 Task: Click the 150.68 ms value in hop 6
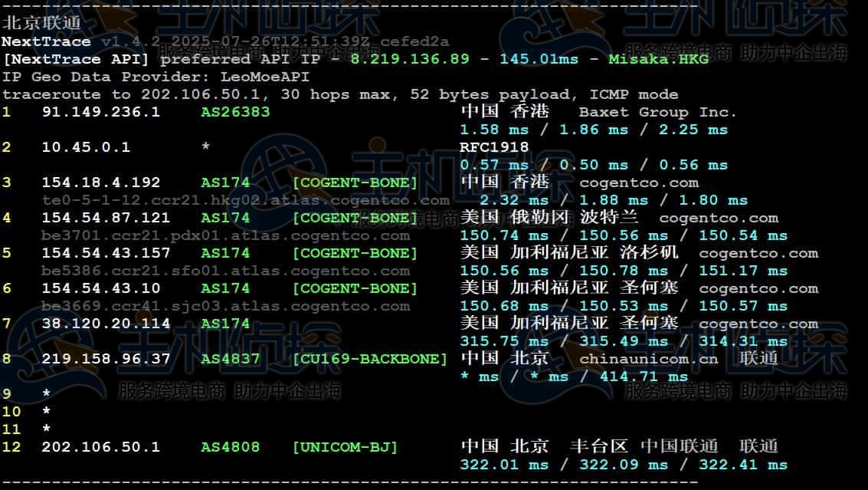pyautogui.click(x=504, y=306)
